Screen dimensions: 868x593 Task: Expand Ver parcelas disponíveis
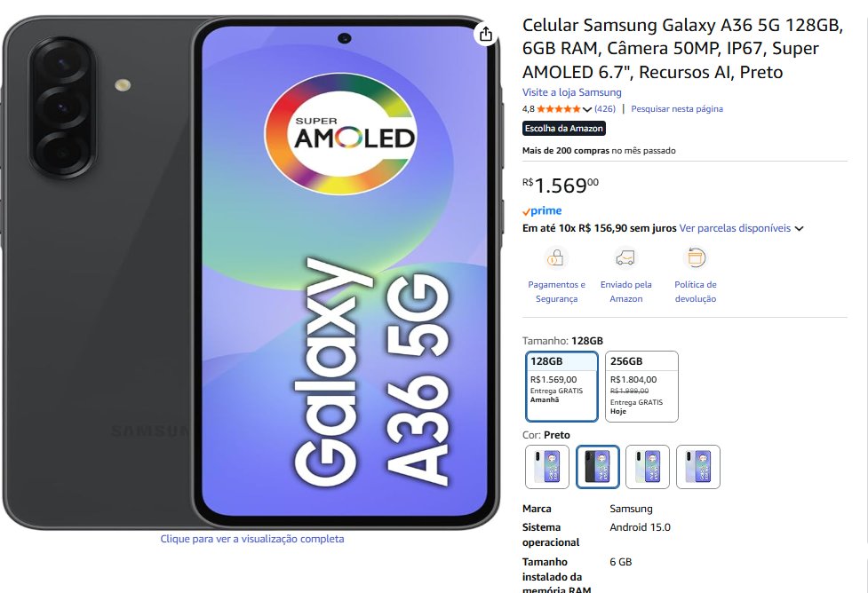click(741, 228)
